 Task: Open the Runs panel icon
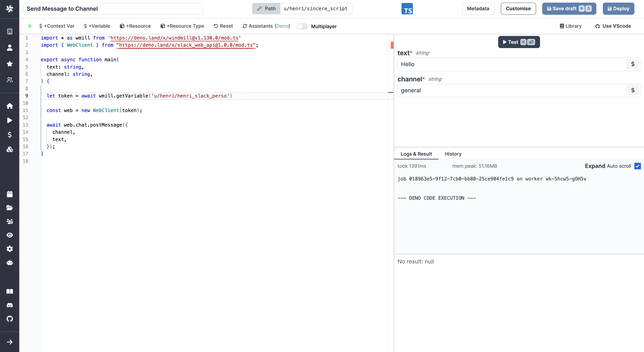10,120
